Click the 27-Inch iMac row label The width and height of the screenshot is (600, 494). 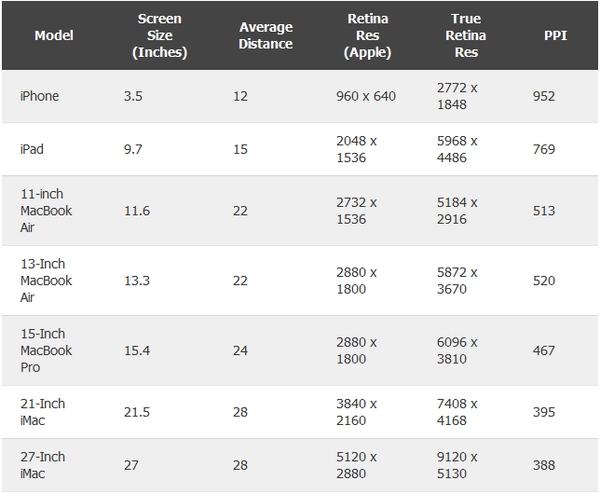(x=43, y=464)
